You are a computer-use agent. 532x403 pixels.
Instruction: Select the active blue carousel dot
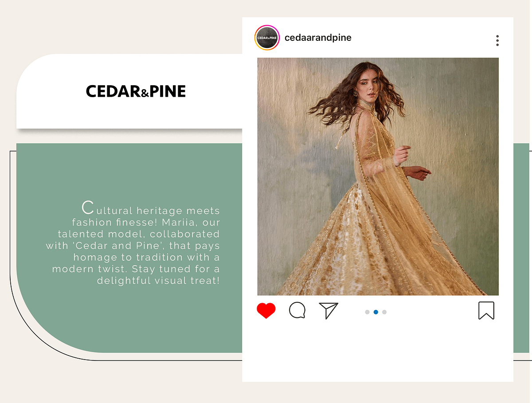point(376,312)
